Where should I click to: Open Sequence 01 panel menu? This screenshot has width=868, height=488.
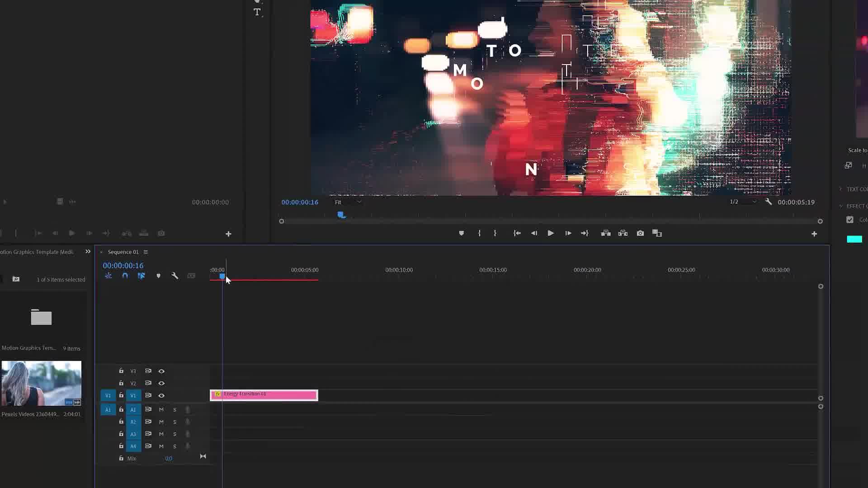pyautogui.click(x=146, y=252)
